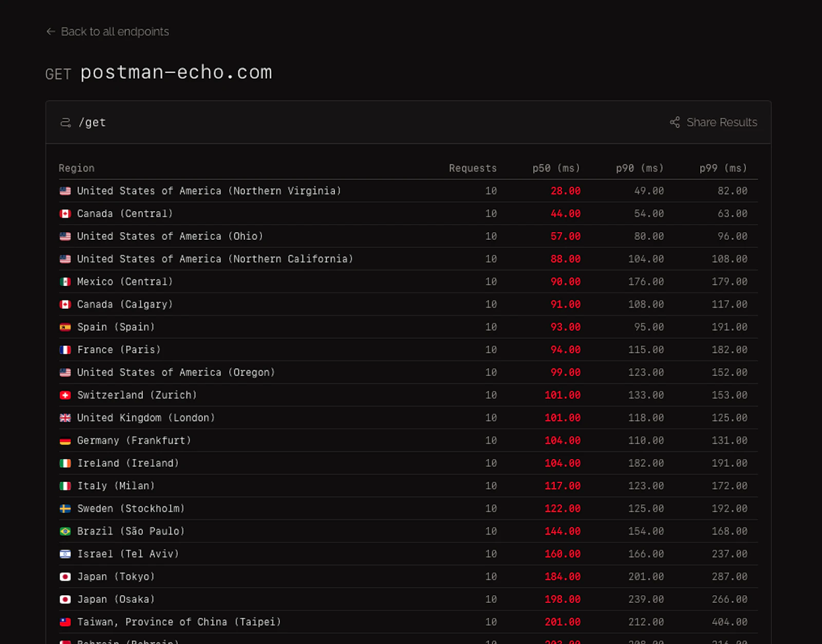The width and height of the screenshot is (822, 644).
Task: Click the US flag for Northern California
Action: coord(65,259)
